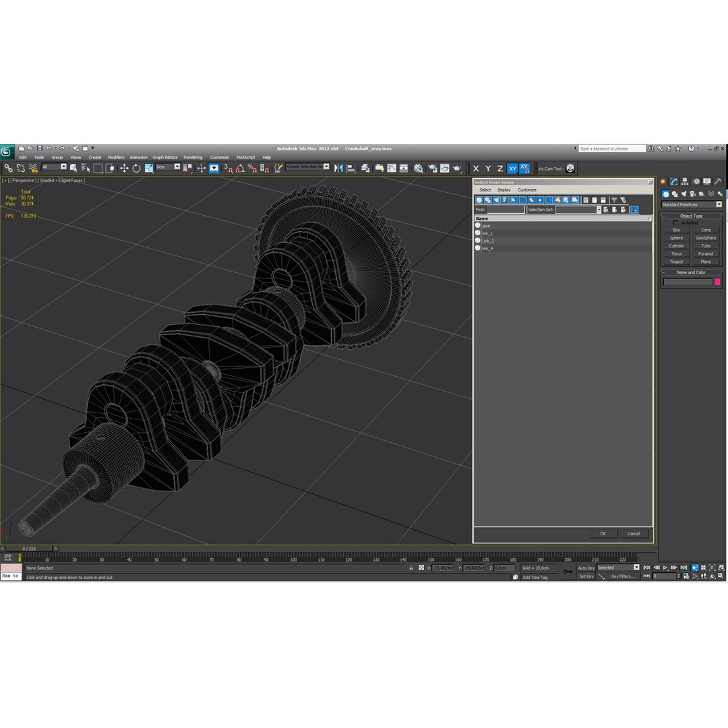The image size is (728, 728).
Task: Enable the AutoGrid checkbox
Action: (x=675, y=222)
